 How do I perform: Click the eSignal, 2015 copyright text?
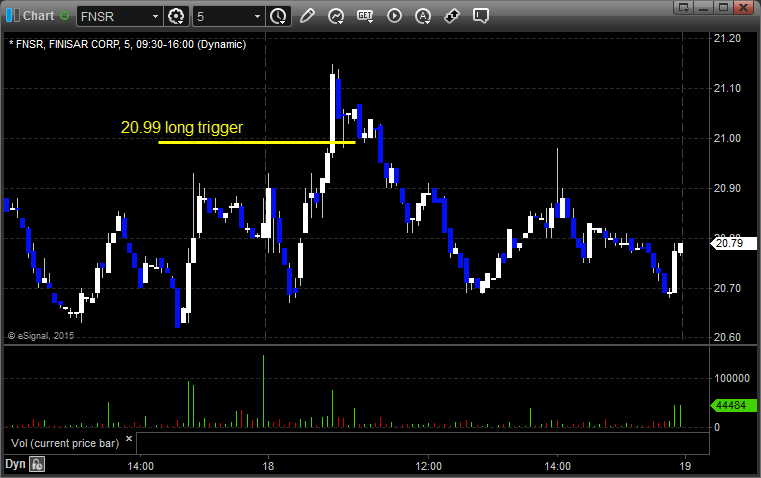pos(41,335)
